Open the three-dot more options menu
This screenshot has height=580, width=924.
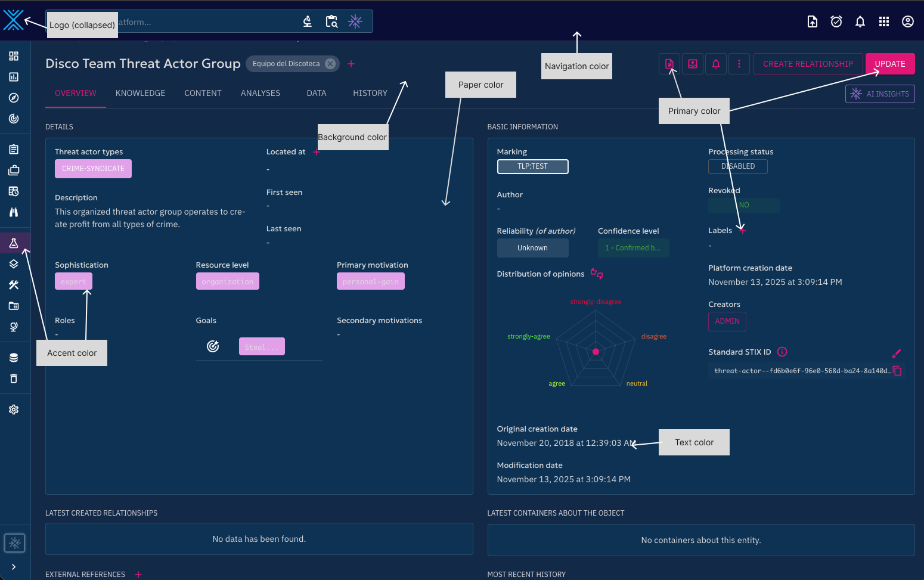coord(739,64)
